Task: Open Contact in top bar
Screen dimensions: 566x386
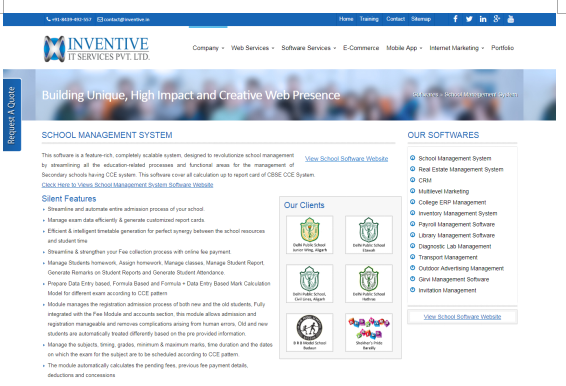Action: pos(396,19)
